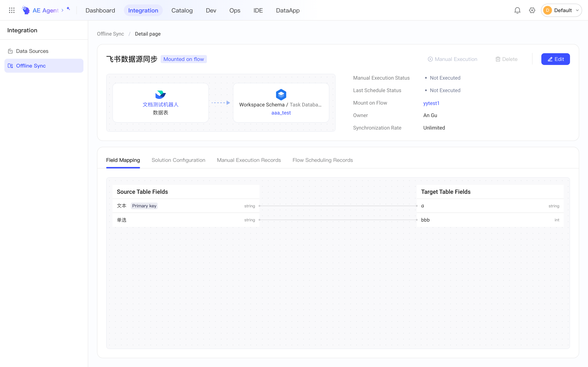Click the Edit button

click(555, 59)
